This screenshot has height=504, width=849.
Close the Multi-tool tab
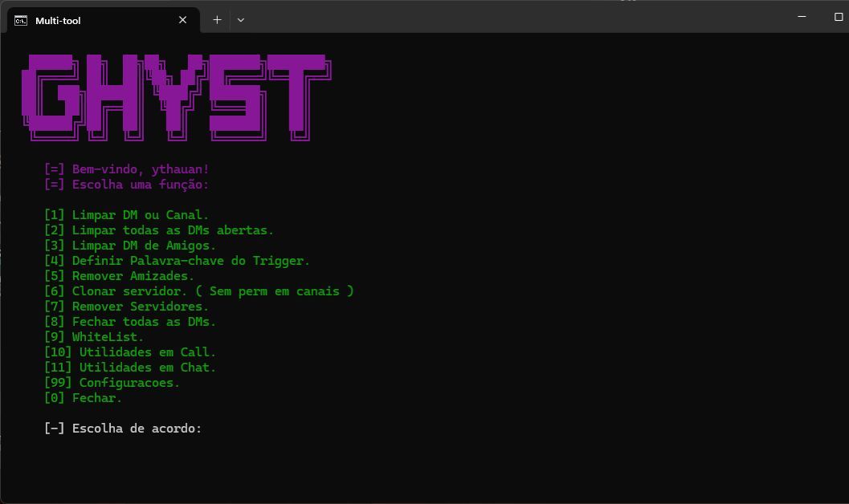coord(182,20)
